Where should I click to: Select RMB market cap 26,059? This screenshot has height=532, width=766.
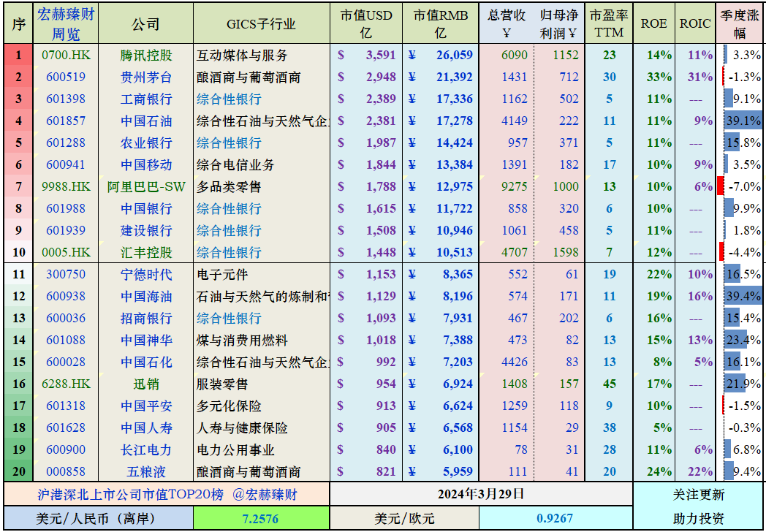tap(455, 56)
